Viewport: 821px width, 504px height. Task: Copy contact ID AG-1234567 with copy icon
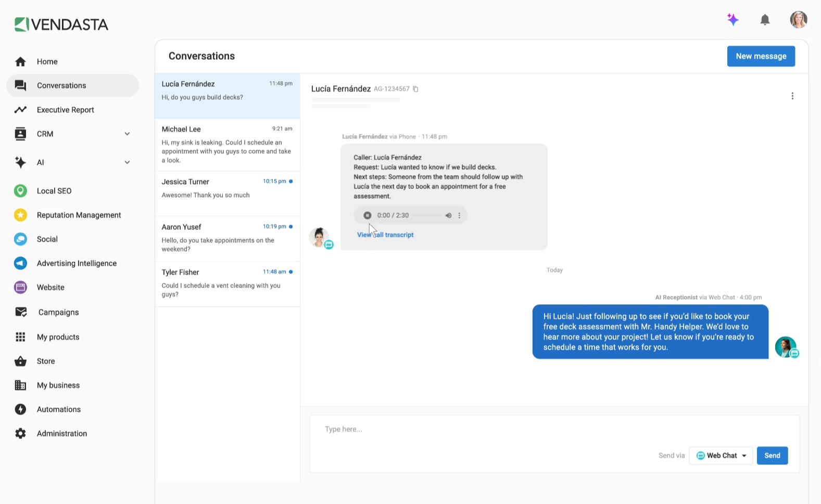pos(415,89)
